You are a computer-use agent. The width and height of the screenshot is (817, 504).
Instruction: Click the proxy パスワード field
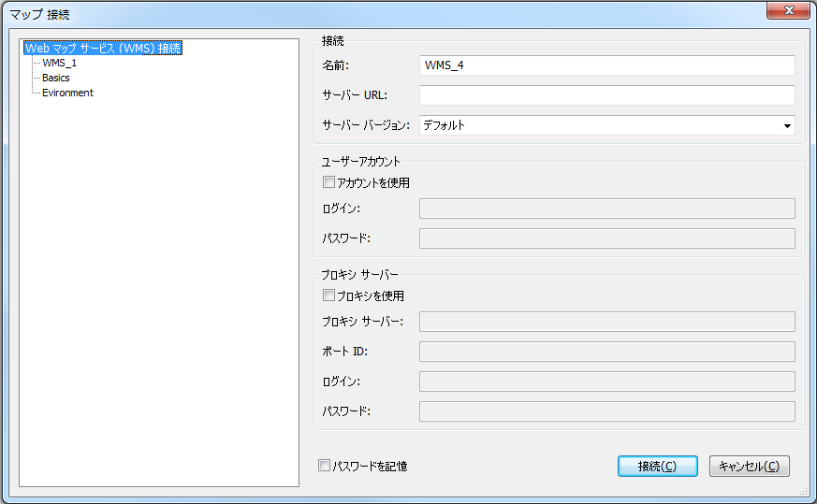[607, 411]
